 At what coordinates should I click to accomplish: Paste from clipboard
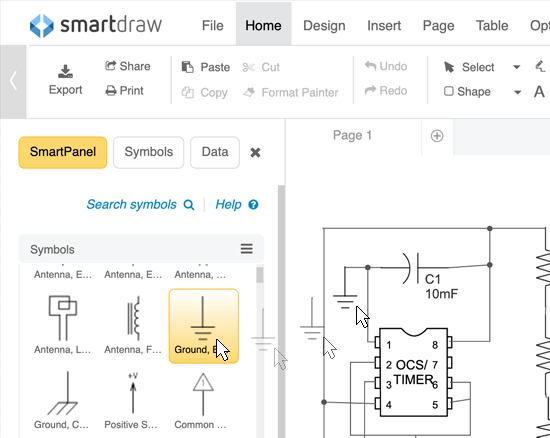click(x=206, y=67)
